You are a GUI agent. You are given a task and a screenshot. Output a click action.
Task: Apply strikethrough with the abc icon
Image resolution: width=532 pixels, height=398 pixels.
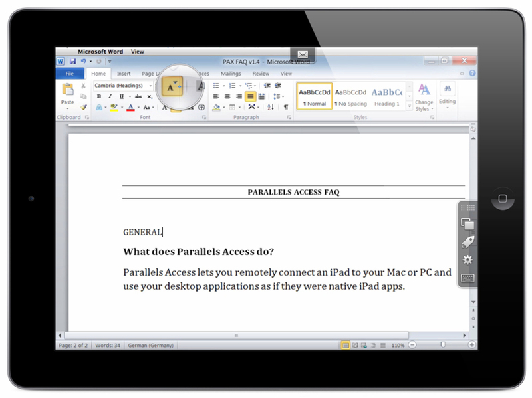click(138, 96)
